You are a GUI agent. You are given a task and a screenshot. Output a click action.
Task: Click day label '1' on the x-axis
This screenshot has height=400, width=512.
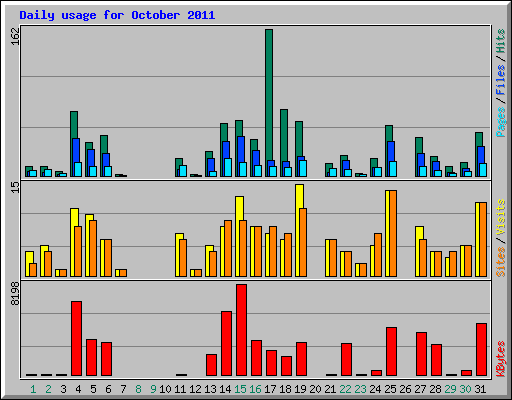coord(33,389)
